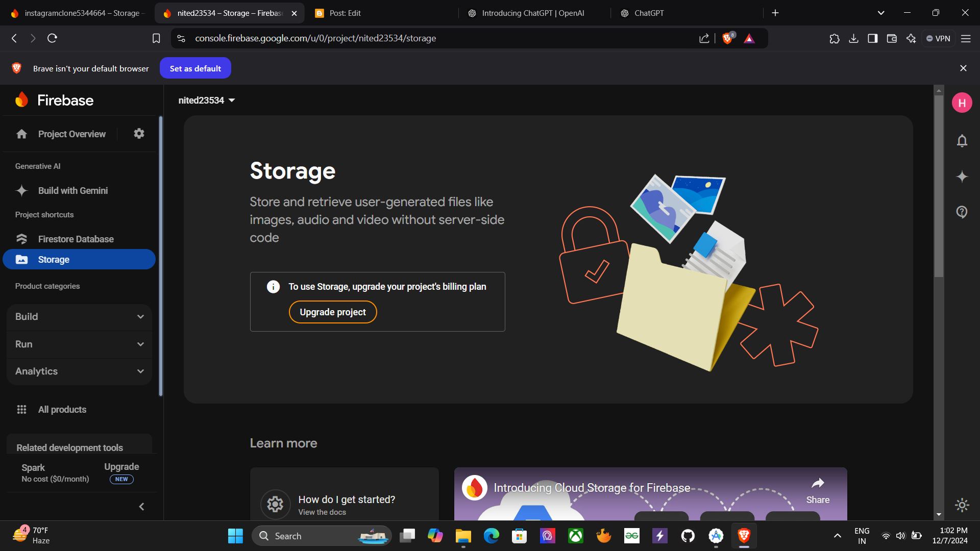Click the Brave shield icon in address bar
The image size is (980, 551).
pos(727,38)
